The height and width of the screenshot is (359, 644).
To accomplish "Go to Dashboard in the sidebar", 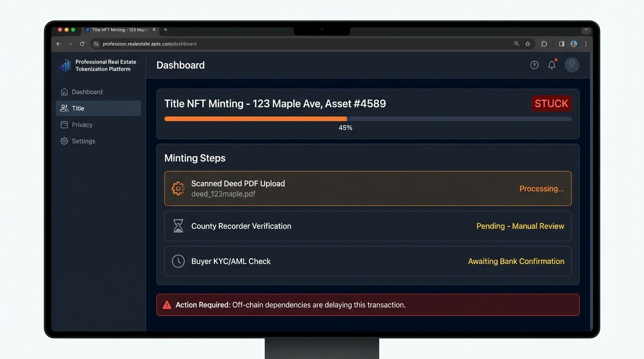I will tap(87, 92).
